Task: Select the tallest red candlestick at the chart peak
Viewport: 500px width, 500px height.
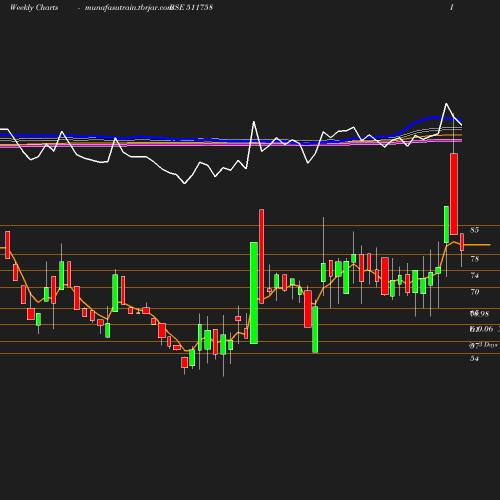Action: coord(454,194)
